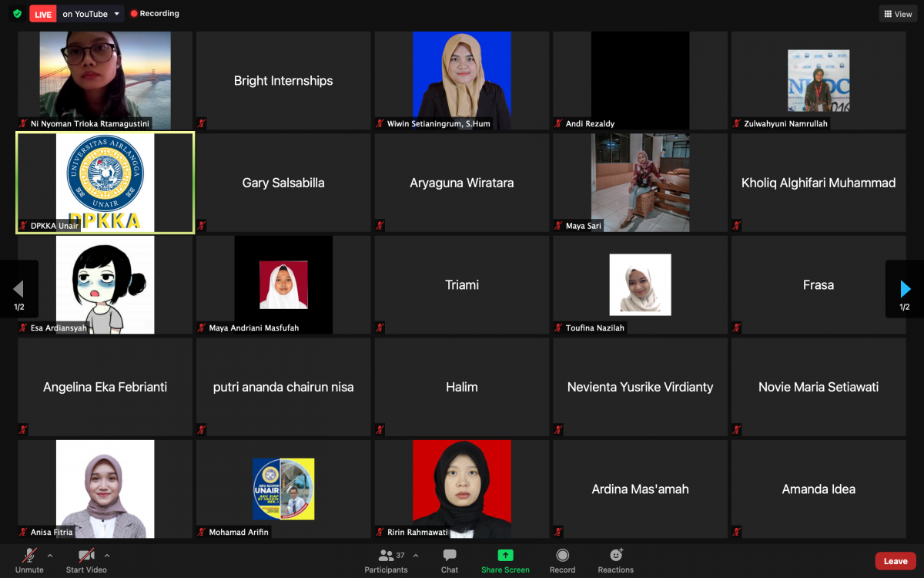Select the Halim participant tile
The height and width of the screenshot is (578, 924).
point(462,387)
